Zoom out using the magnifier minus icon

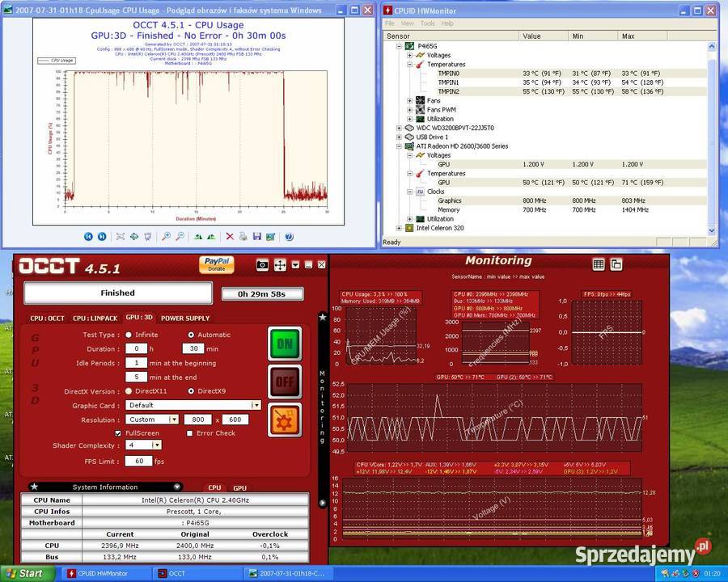point(180,237)
